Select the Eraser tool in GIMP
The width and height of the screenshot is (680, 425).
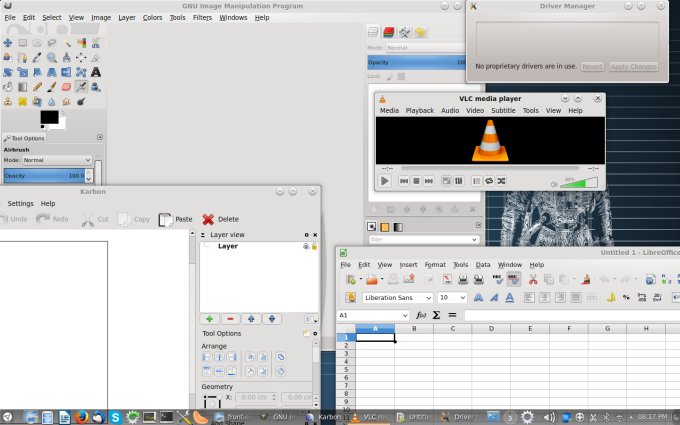point(66,87)
